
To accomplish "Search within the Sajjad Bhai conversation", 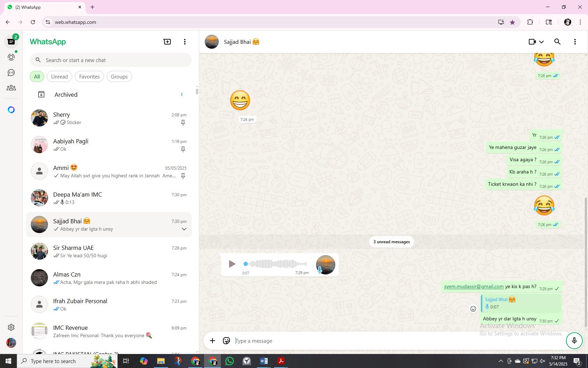I will [x=558, y=42].
